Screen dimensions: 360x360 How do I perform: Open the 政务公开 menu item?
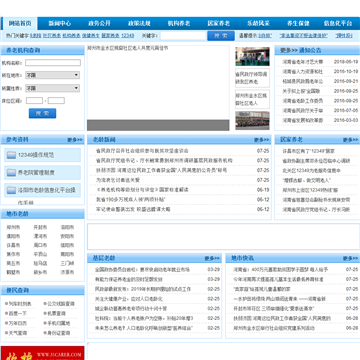point(99,23)
